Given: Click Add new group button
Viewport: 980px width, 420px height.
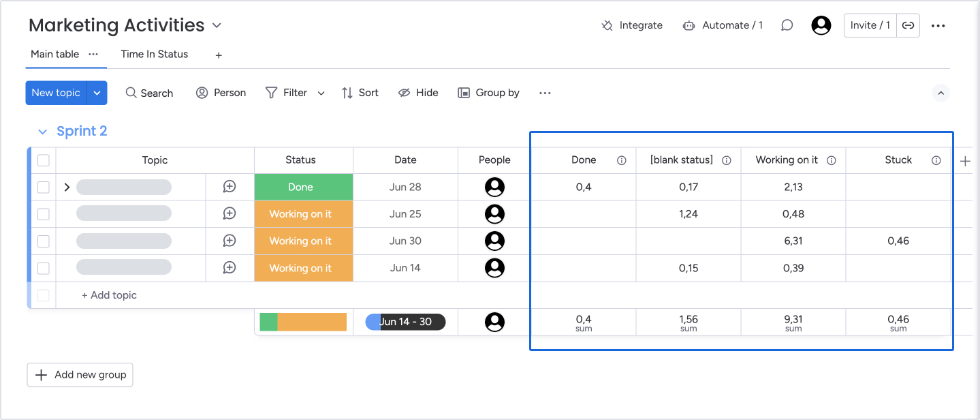Looking at the screenshot, I should (x=80, y=374).
